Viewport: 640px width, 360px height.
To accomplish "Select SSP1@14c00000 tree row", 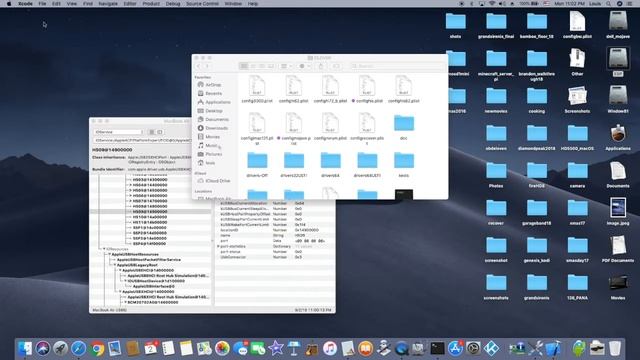I will click(x=150, y=227).
